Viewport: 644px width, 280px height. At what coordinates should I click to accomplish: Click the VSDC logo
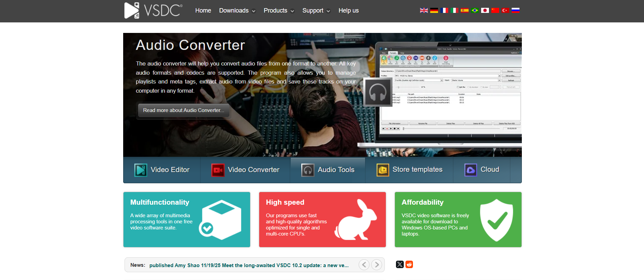(x=153, y=10)
